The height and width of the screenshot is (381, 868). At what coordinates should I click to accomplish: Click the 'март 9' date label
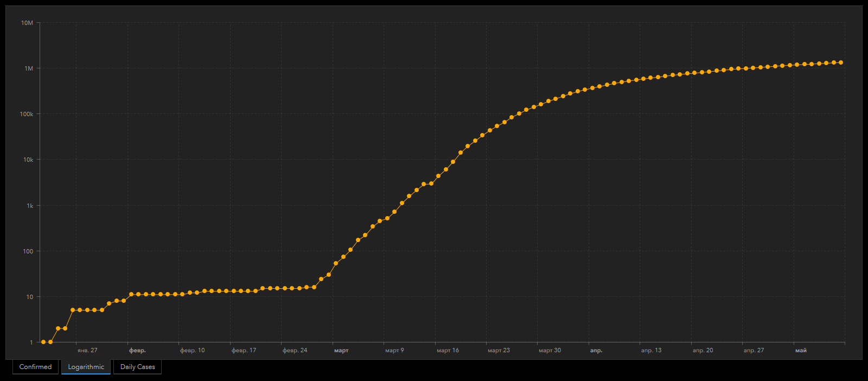394,351
